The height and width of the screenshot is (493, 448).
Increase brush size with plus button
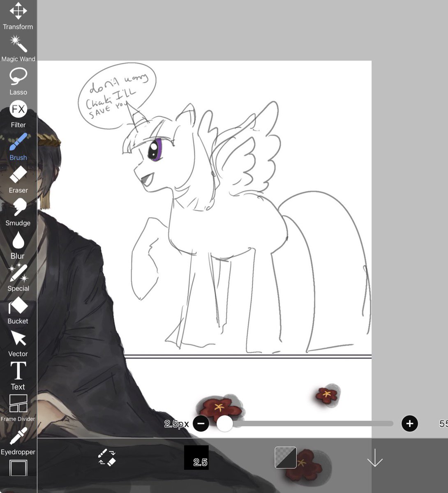click(410, 423)
